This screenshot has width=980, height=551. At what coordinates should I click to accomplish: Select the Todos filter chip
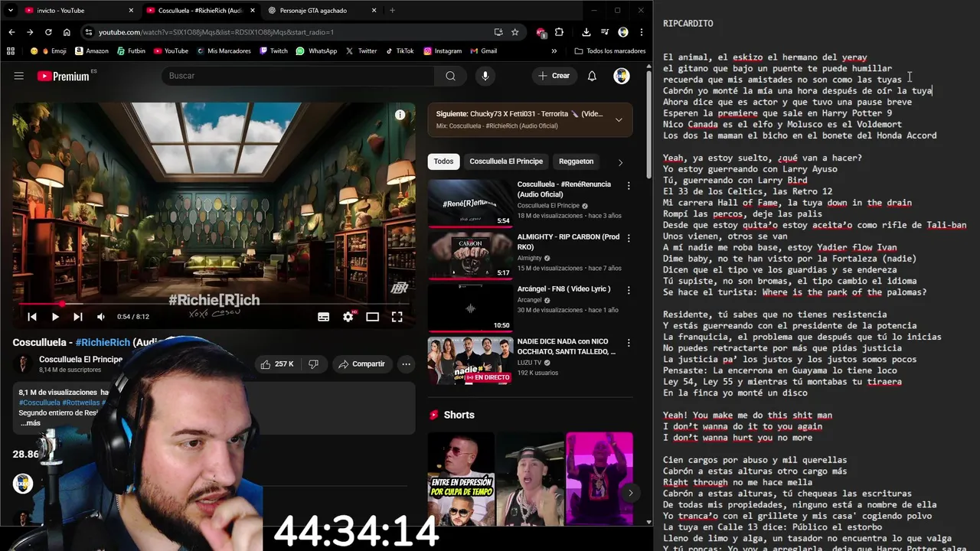(x=443, y=161)
